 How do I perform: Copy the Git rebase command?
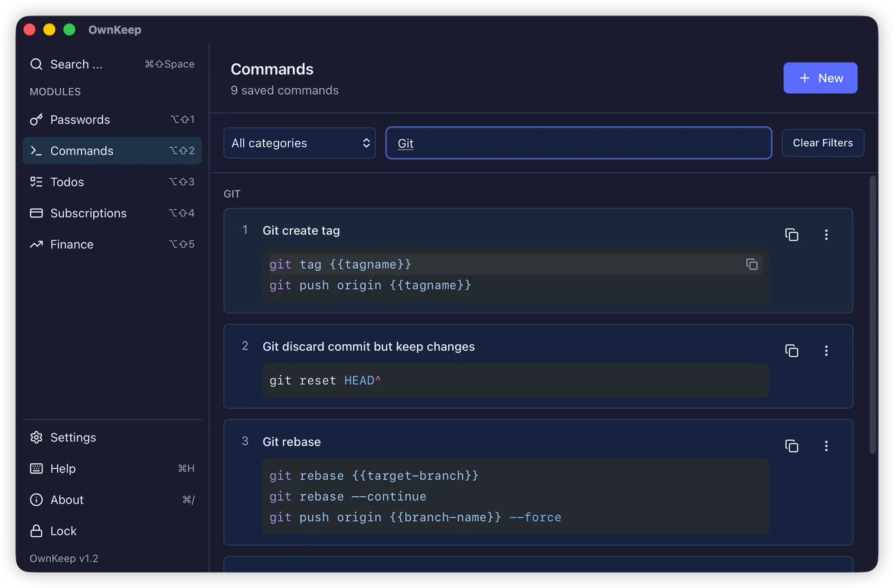click(x=791, y=446)
